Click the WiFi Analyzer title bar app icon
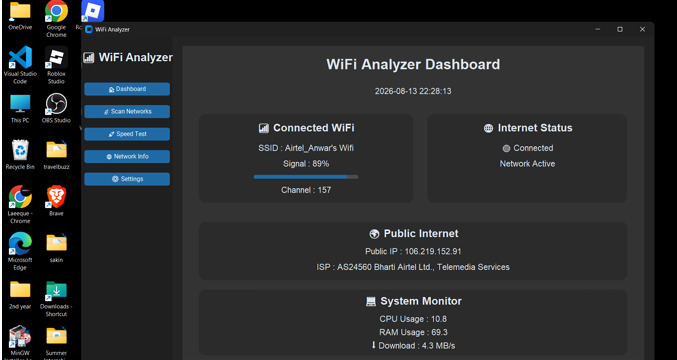The width and height of the screenshot is (677, 360). (x=89, y=29)
